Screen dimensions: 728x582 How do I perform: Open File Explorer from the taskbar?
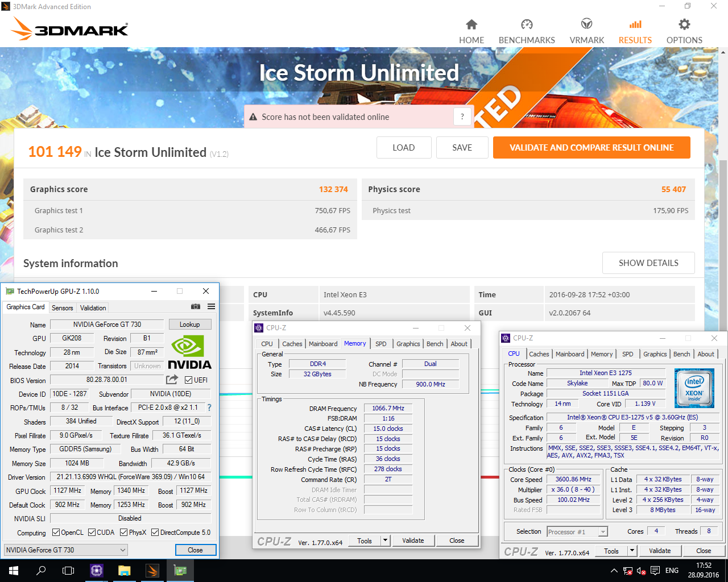point(124,571)
